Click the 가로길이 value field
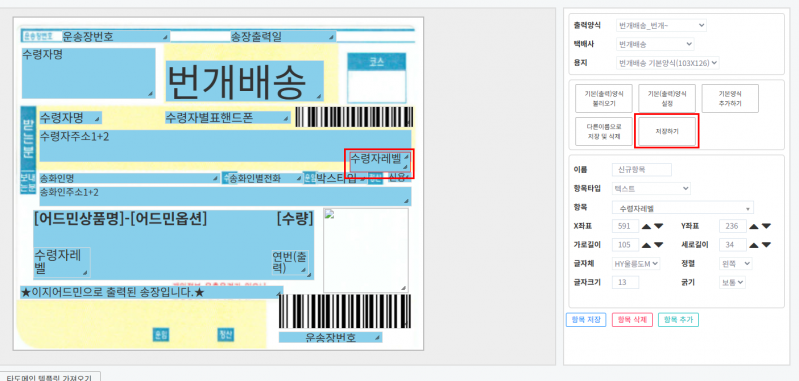 click(x=625, y=245)
